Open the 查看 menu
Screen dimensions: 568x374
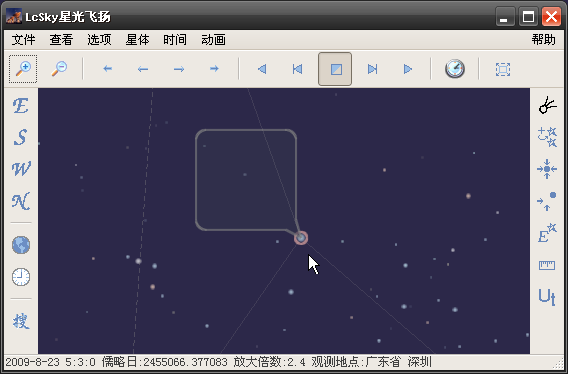pyautogui.click(x=61, y=40)
